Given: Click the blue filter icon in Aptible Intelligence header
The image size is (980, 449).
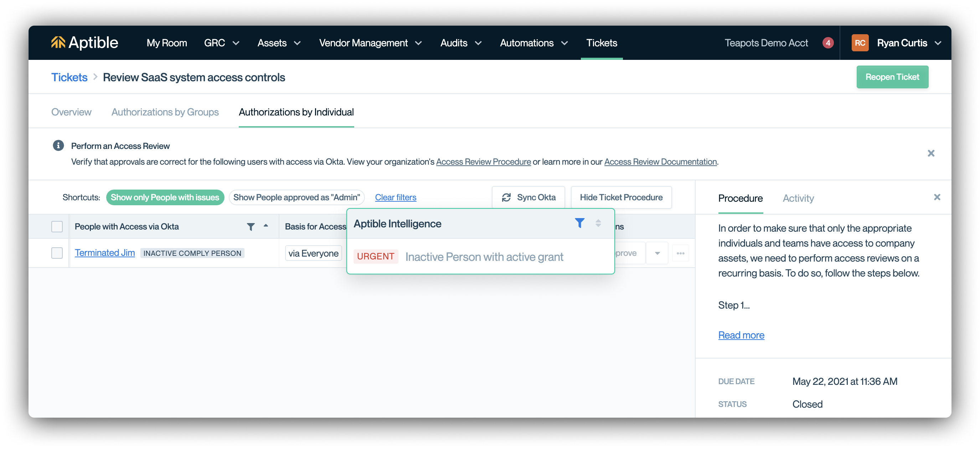Looking at the screenshot, I should [x=579, y=223].
